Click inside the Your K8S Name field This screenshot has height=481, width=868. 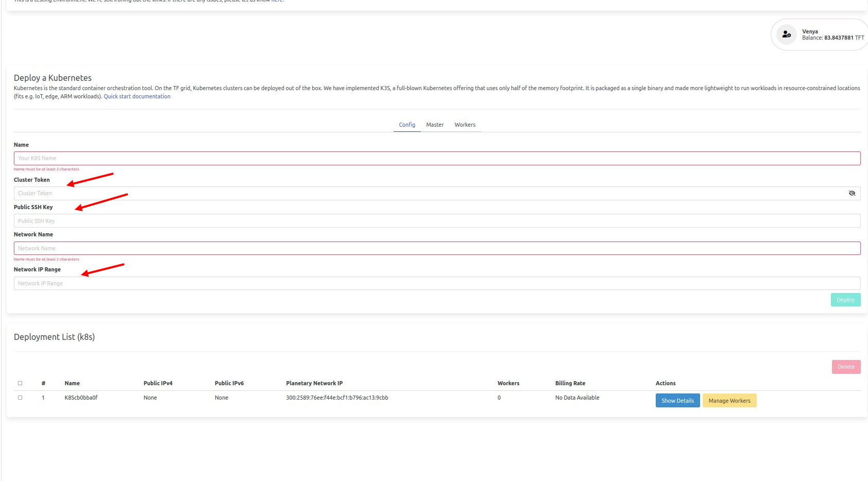206,158
